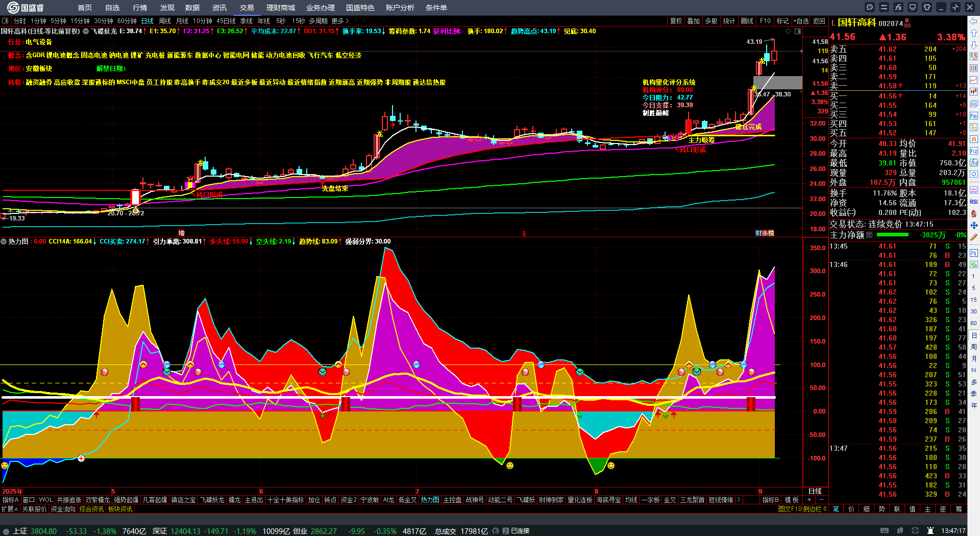Click the green 主力净额 progress bar
Image resolution: width=980 pixels, height=536 pixels.
click(x=892, y=235)
